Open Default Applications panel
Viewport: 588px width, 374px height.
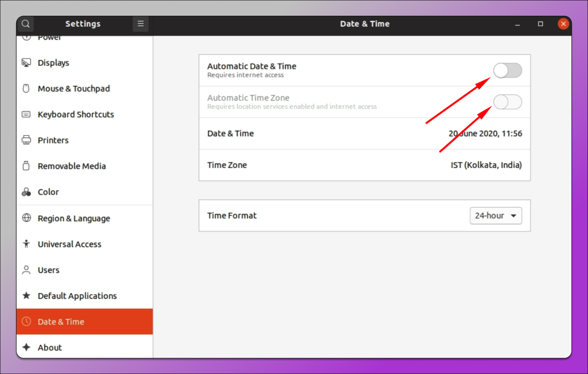tap(77, 296)
